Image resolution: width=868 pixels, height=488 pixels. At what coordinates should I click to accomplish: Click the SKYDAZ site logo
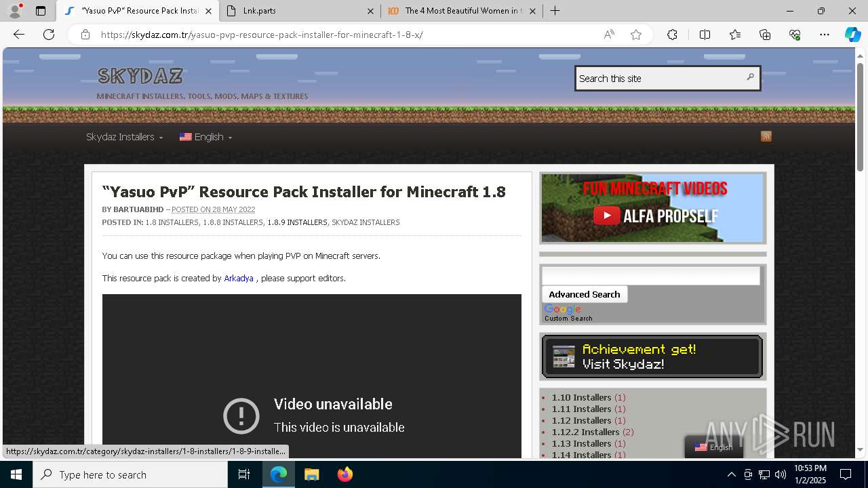(x=140, y=75)
